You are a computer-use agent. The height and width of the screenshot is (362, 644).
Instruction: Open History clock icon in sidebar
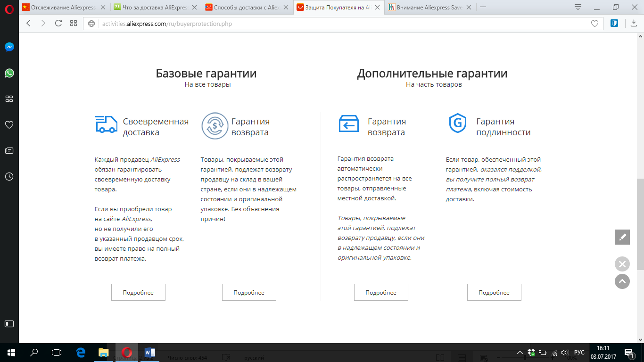tap(9, 177)
